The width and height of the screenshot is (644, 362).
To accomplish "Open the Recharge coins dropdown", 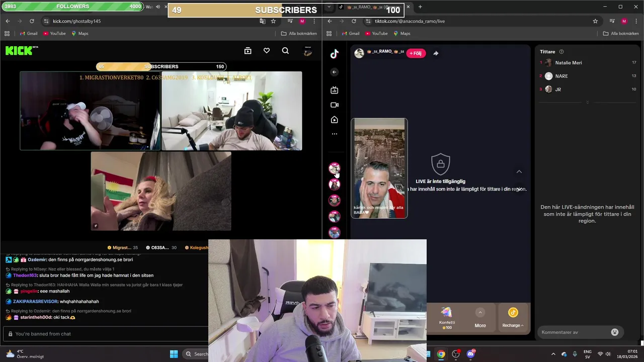I will (513, 318).
